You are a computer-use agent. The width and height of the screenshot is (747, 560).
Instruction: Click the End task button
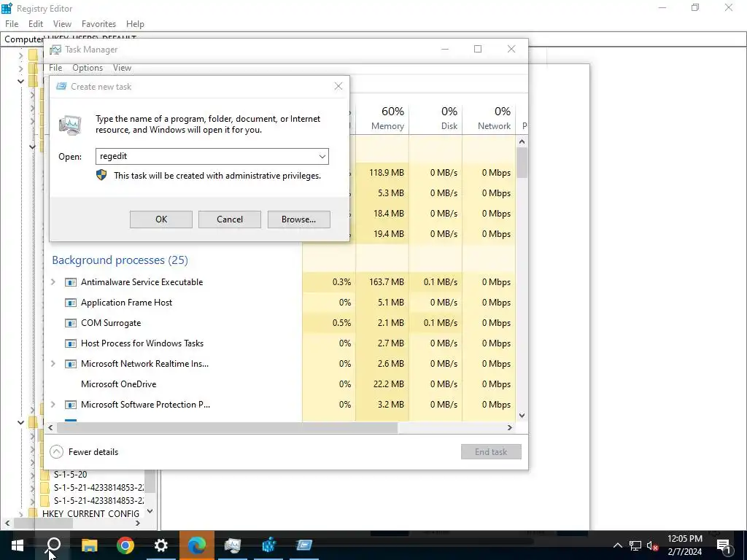[x=491, y=452]
